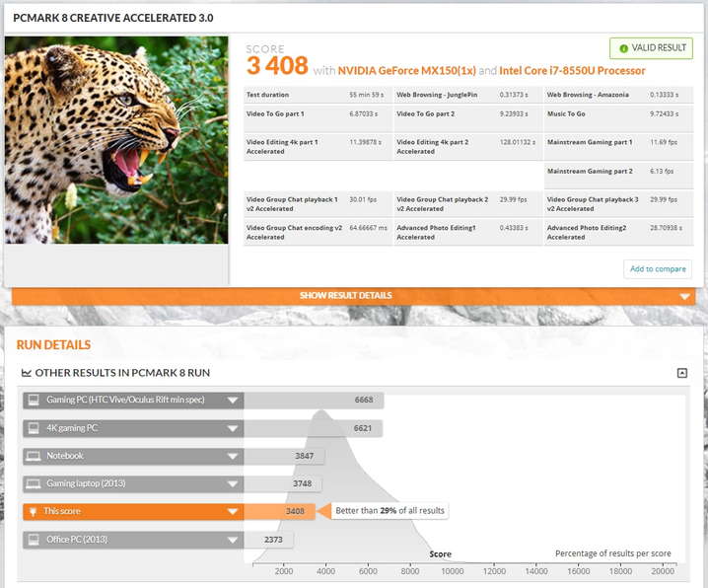708x588 pixels.
Task: Click 'Advanced Photo Editing2 Accelerated' cell
Action: (618, 233)
